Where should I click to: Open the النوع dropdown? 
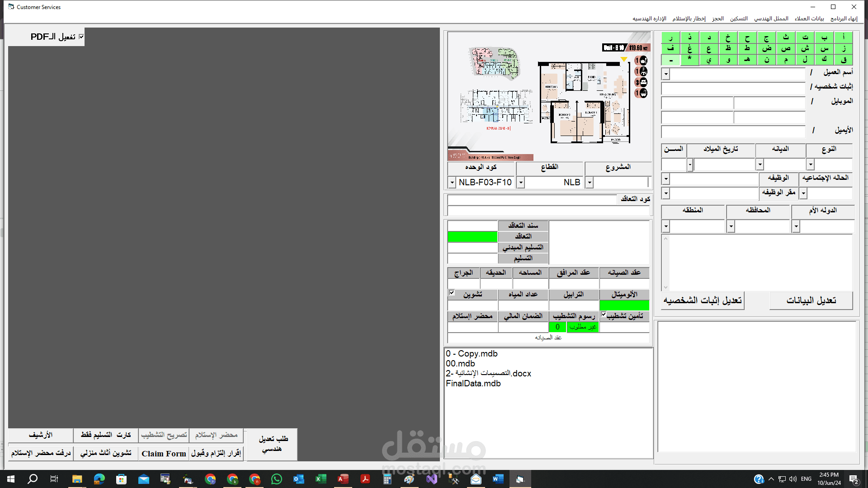(x=811, y=164)
